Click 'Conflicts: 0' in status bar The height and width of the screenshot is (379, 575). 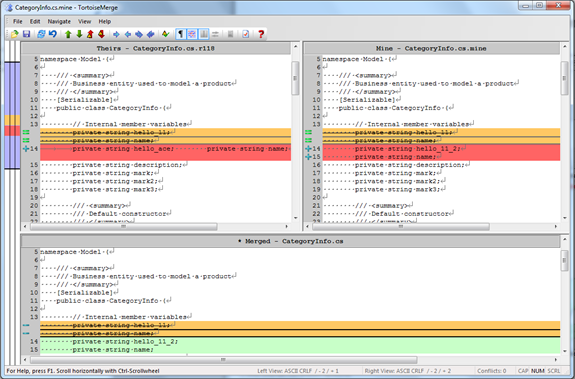pyautogui.click(x=491, y=371)
